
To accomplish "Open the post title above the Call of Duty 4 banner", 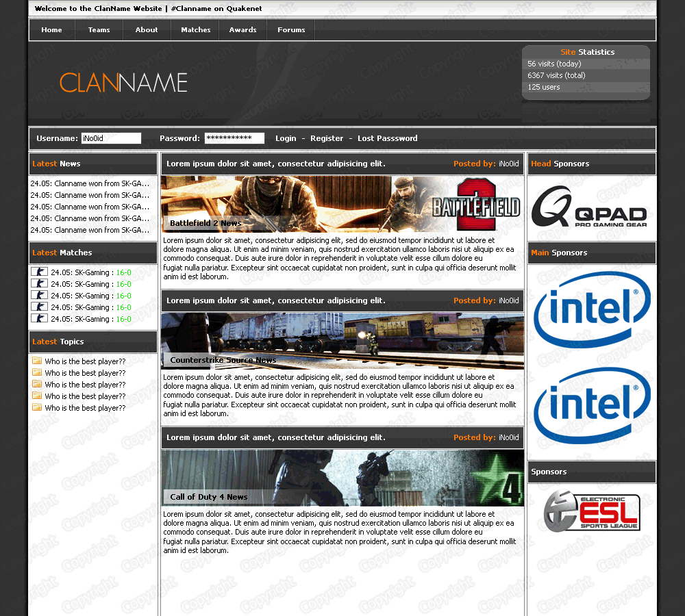I will pos(275,437).
